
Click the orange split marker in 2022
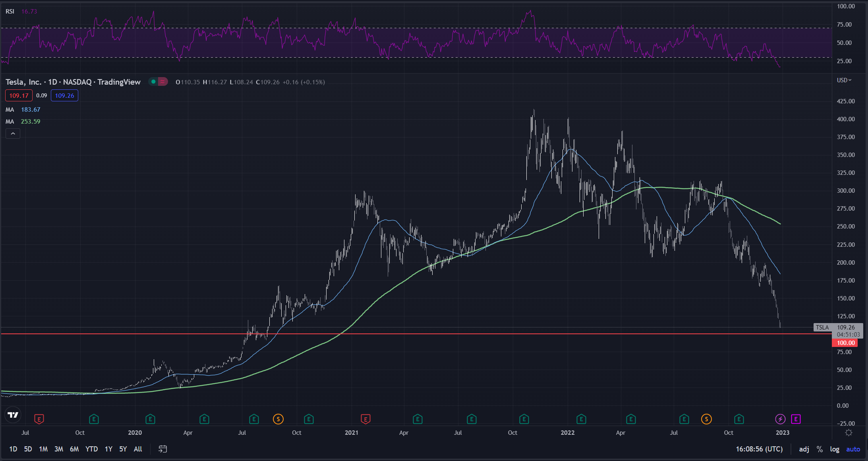click(x=706, y=419)
